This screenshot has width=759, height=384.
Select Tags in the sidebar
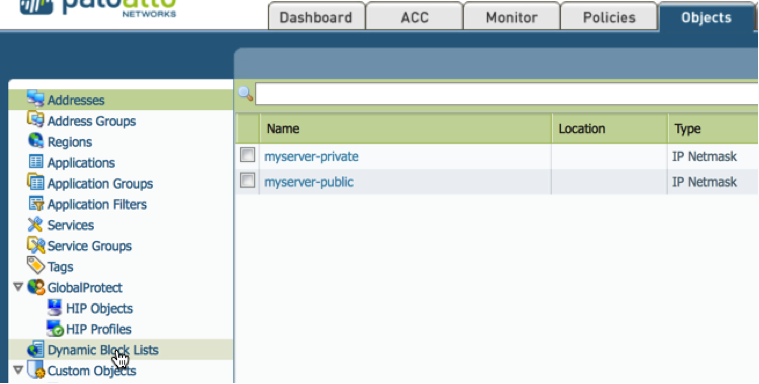61,267
